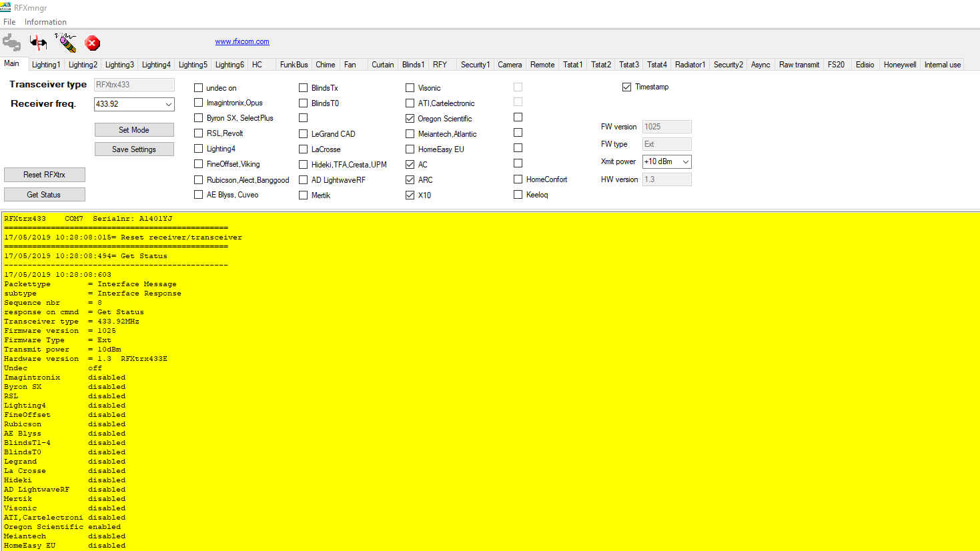Visit the www.rfxcom.com link
The width and height of the screenshot is (980, 551).
click(242, 41)
